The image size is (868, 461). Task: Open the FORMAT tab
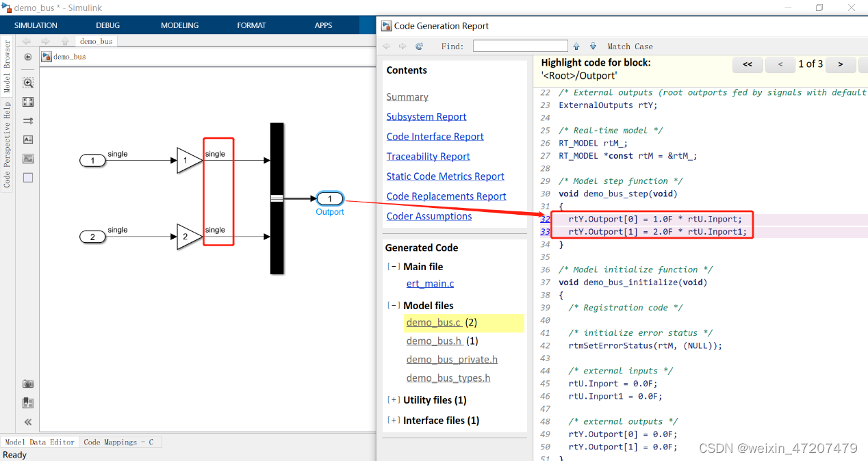click(251, 25)
